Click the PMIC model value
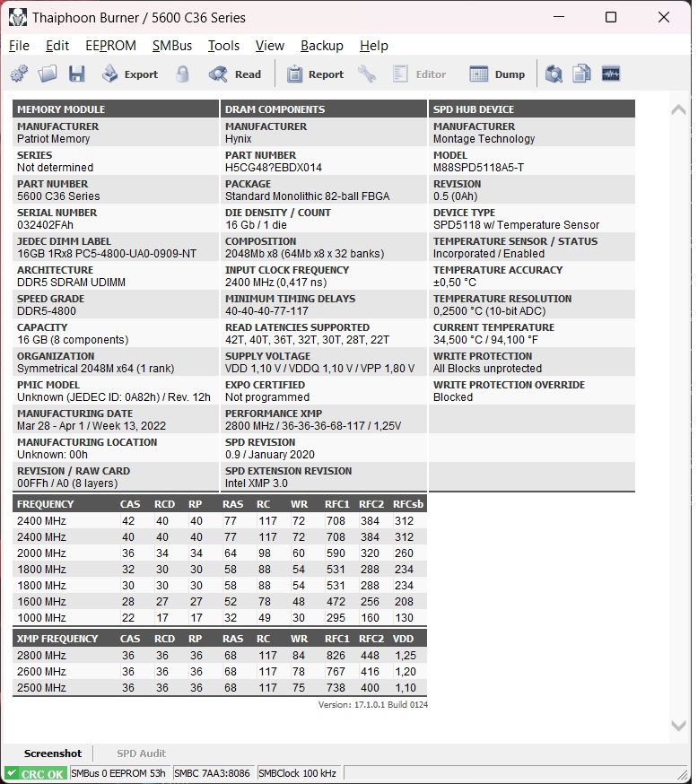The width and height of the screenshot is (698, 784). coord(114,397)
